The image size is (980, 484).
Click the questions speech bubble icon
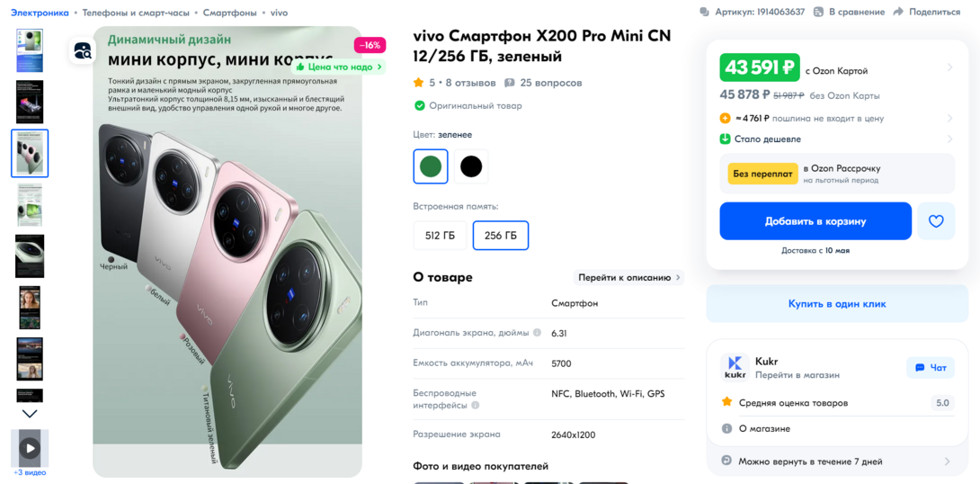tap(510, 83)
